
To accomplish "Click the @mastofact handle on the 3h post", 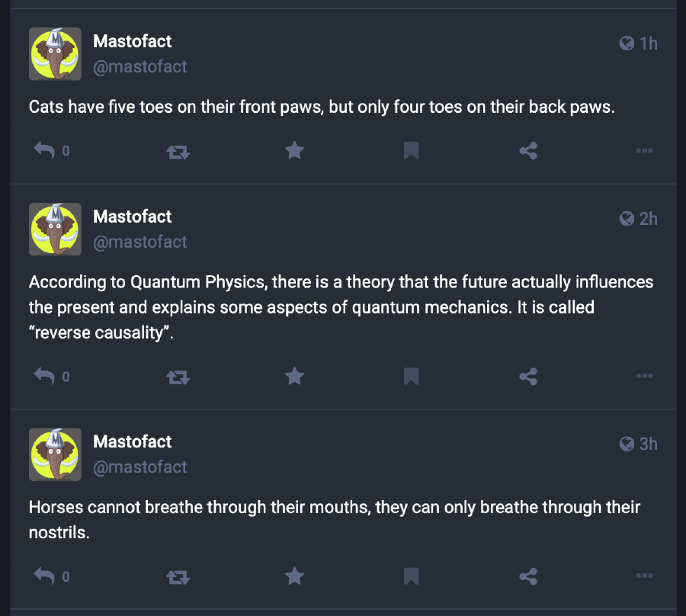I will tap(140, 467).
